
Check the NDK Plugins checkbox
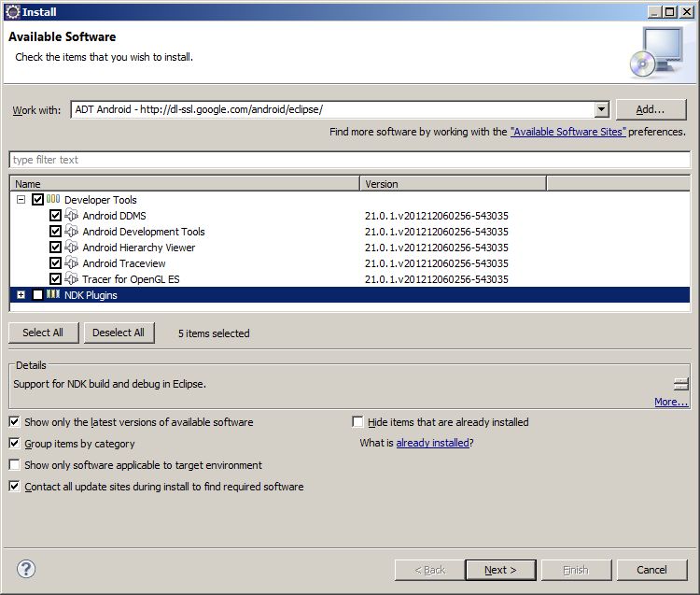[x=37, y=294]
